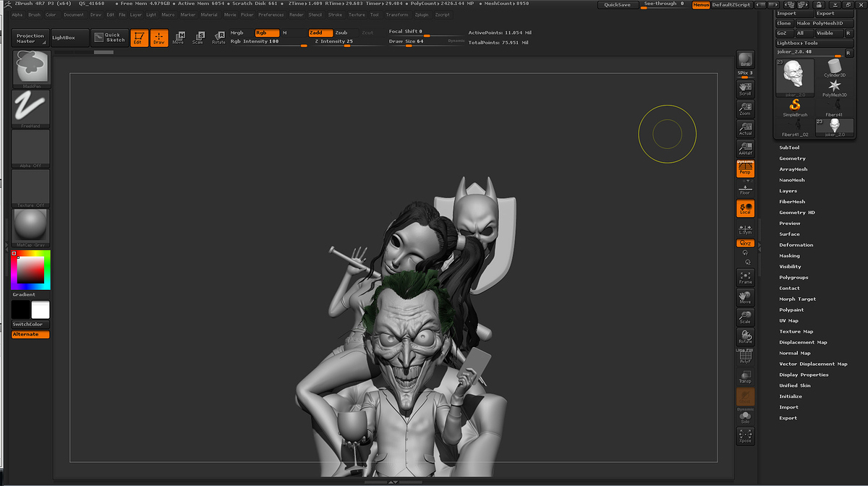
Task: Select the Scroll canvas tool
Action: tap(745, 89)
